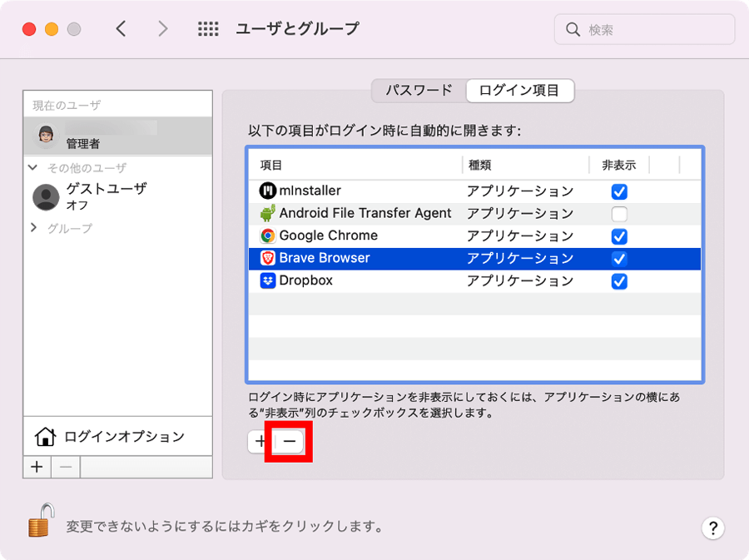Select the Brave Browser lion icon
The height and width of the screenshot is (560, 749).
[267, 258]
